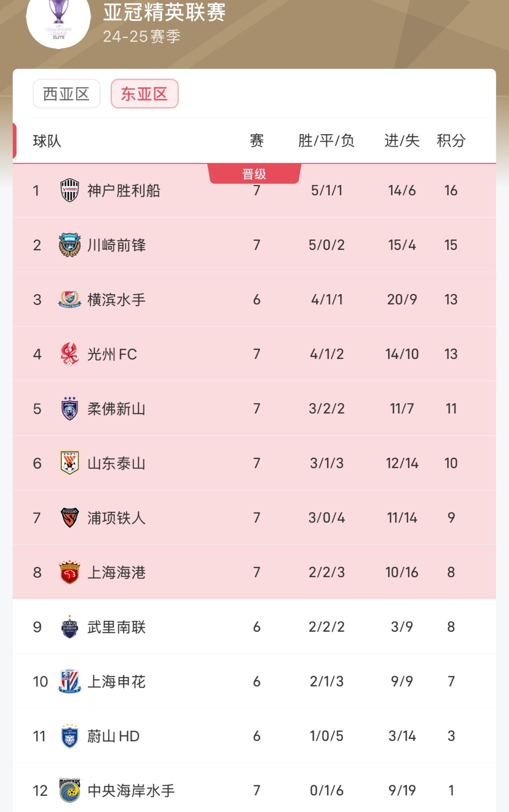Select the Kawasaki Frontale club logo
Image resolution: width=509 pixels, height=812 pixels.
click(69, 245)
